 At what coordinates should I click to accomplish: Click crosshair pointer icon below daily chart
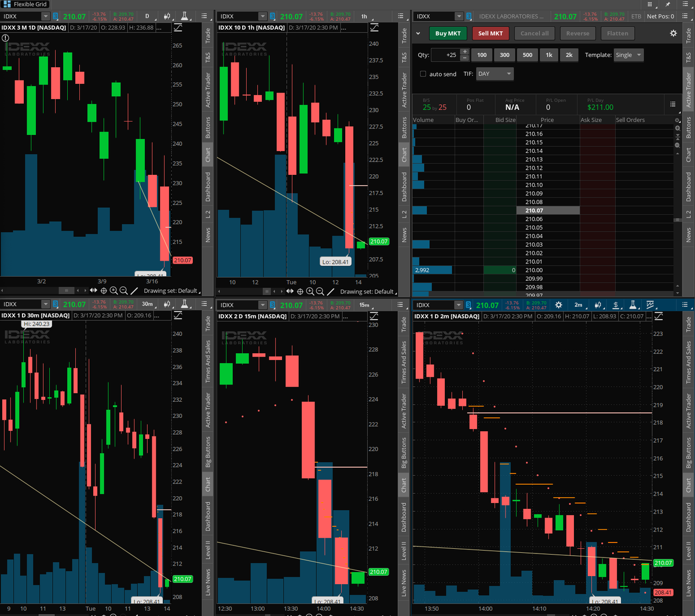pos(104,291)
